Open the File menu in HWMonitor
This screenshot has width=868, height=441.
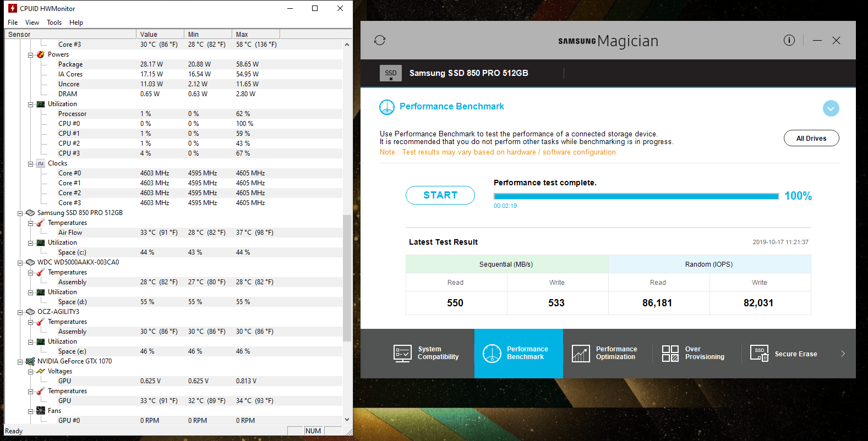click(x=13, y=23)
